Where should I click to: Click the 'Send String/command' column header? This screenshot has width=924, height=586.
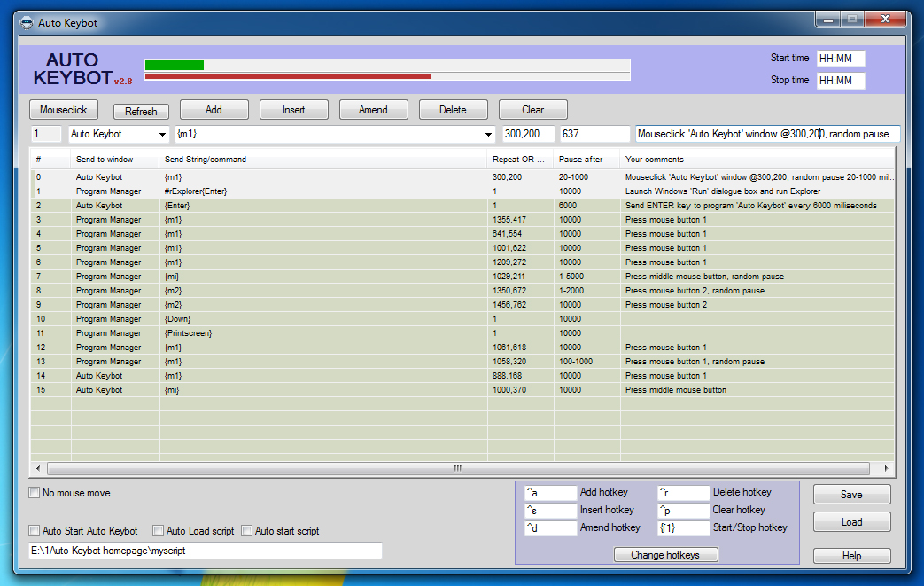click(x=323, y=160)
